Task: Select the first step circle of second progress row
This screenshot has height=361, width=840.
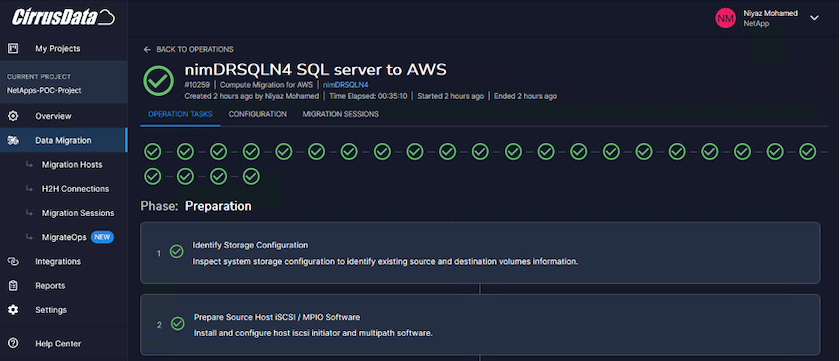Action: tap(153, 176)
